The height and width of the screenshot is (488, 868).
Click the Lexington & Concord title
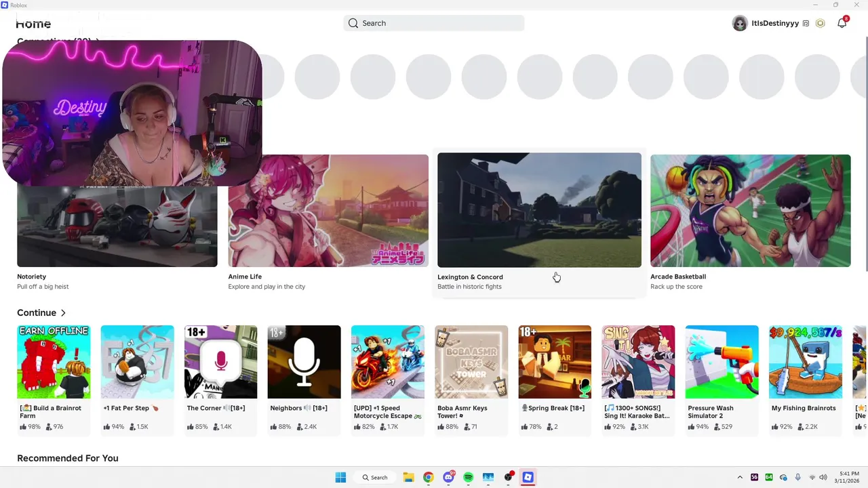[470, 277]
